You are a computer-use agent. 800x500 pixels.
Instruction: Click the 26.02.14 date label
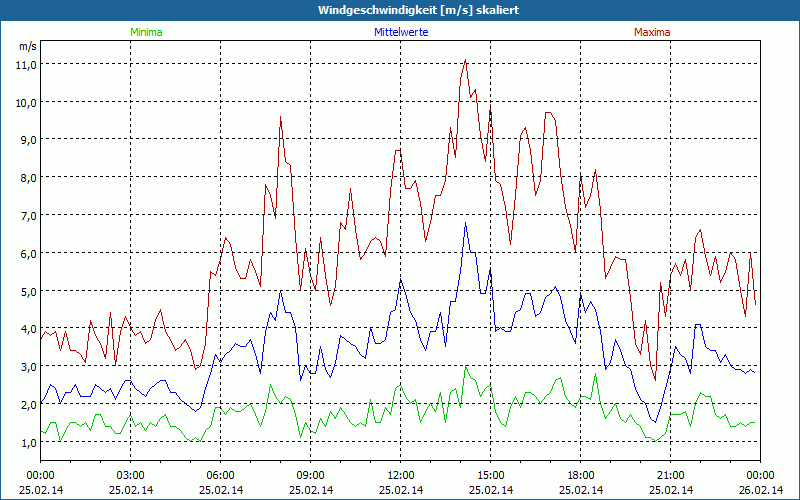[761, 490]
